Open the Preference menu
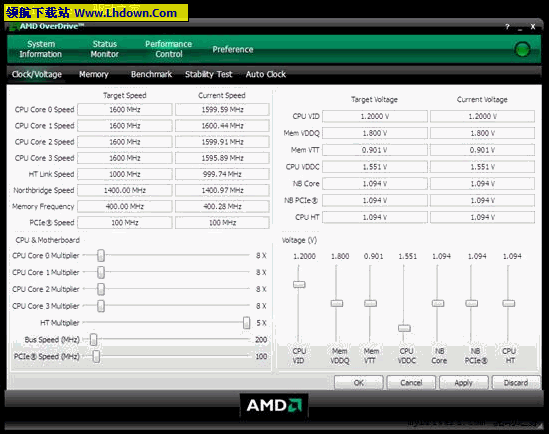 click(233, 49)
